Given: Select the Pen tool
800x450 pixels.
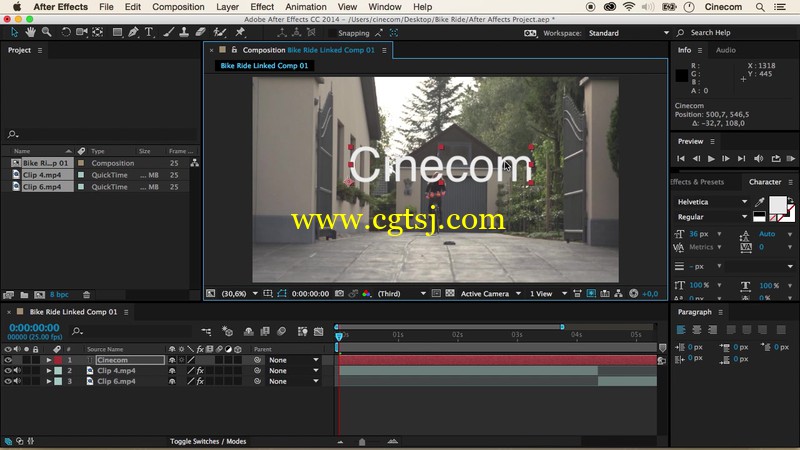Looking at the screenshot, I should (133, 33).
